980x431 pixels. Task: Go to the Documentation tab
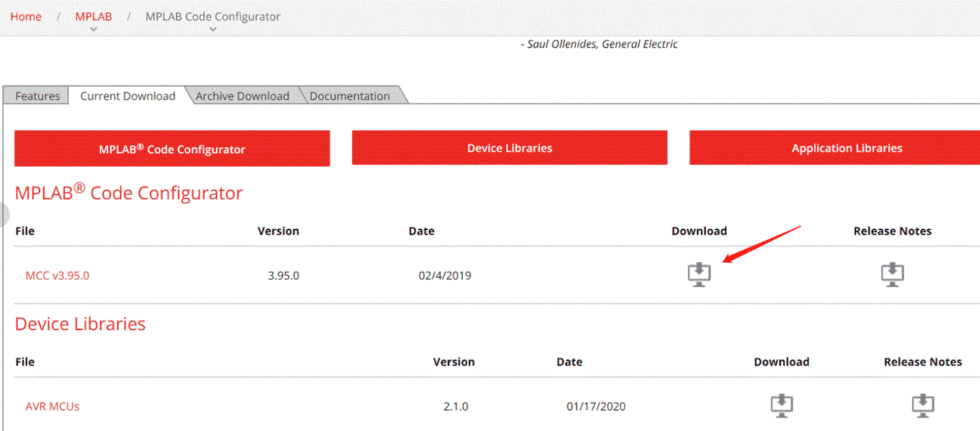tap(350, 96)
